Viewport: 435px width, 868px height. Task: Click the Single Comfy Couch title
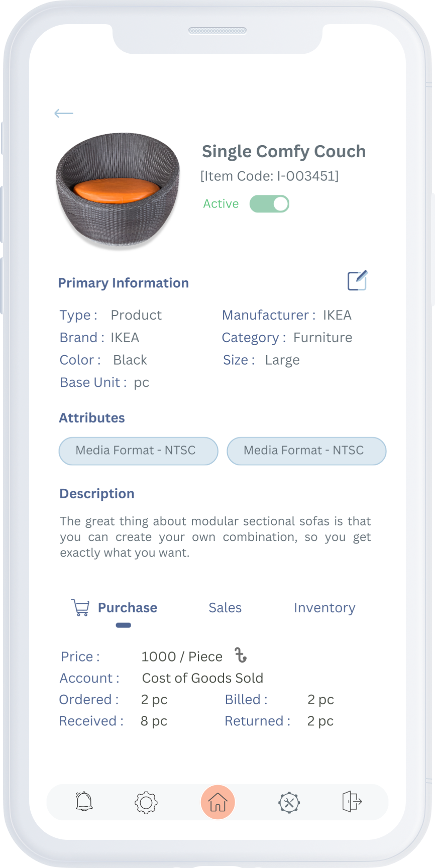pos(284,151)
